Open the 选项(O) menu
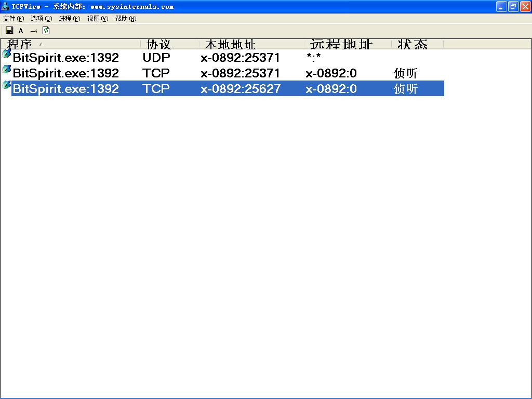The height and width of the screenshot is (399, 532). tap(42, 19)
